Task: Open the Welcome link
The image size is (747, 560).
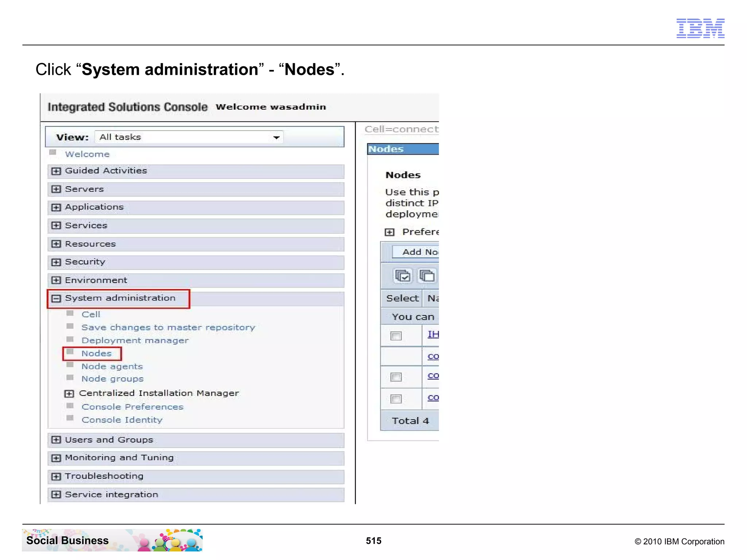Action: click(87, 154)
